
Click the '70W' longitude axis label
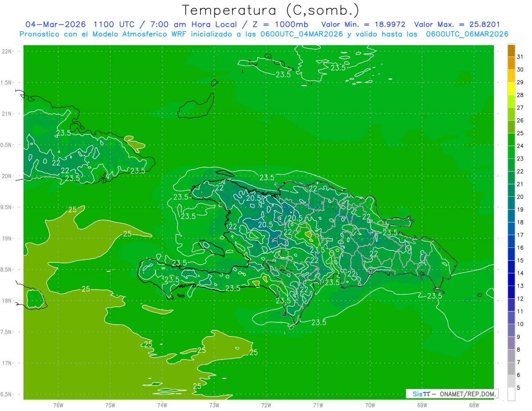click(370, 405)
